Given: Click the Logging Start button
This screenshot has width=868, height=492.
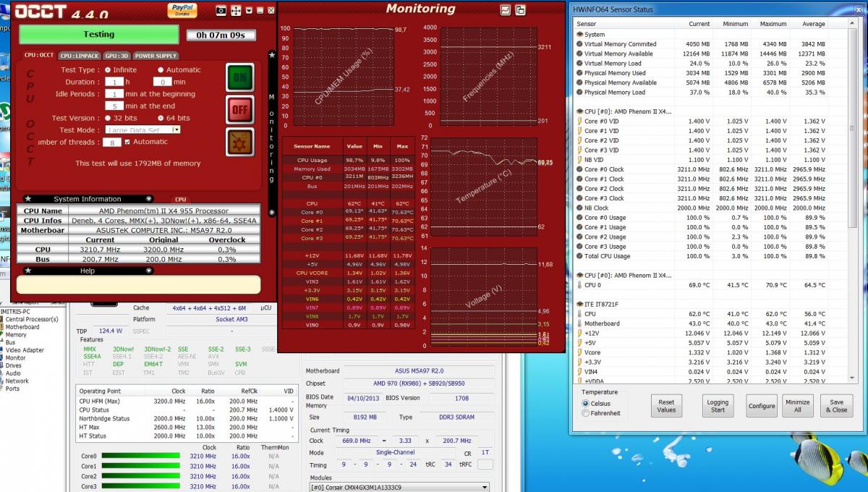Looking at the screenshot, I should pos(718,406).
